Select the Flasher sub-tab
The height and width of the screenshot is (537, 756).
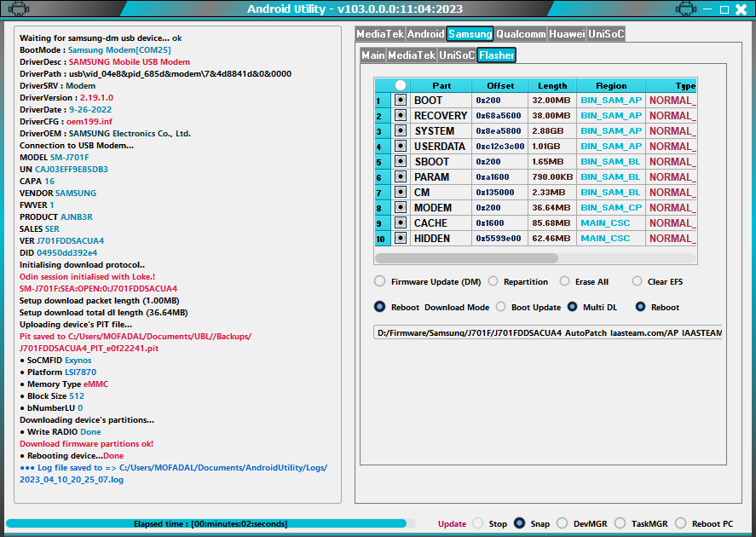[x=497, y=55]
